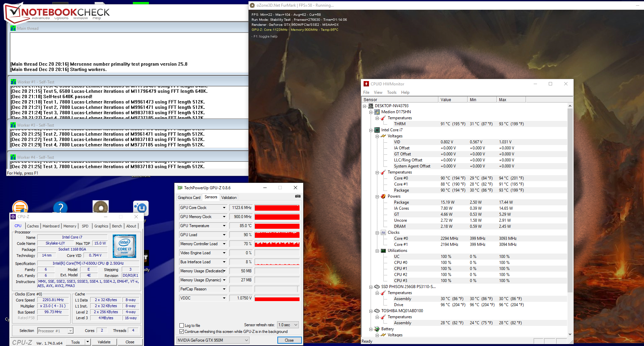This screenshot has height=346, width=644.
Task: Open the VDDC sensor dropdown
Action: coord(224,298)
